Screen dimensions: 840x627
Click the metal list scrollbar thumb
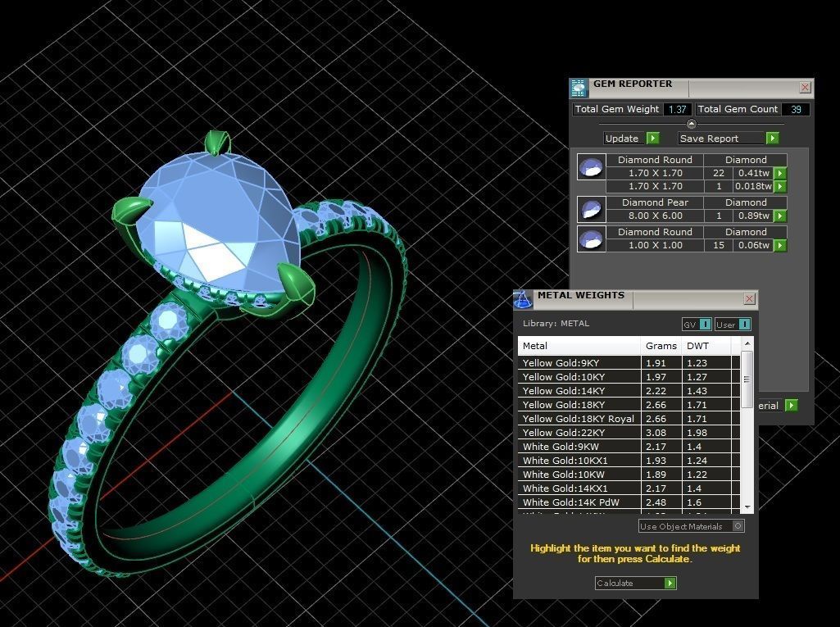tap(747, 379)
